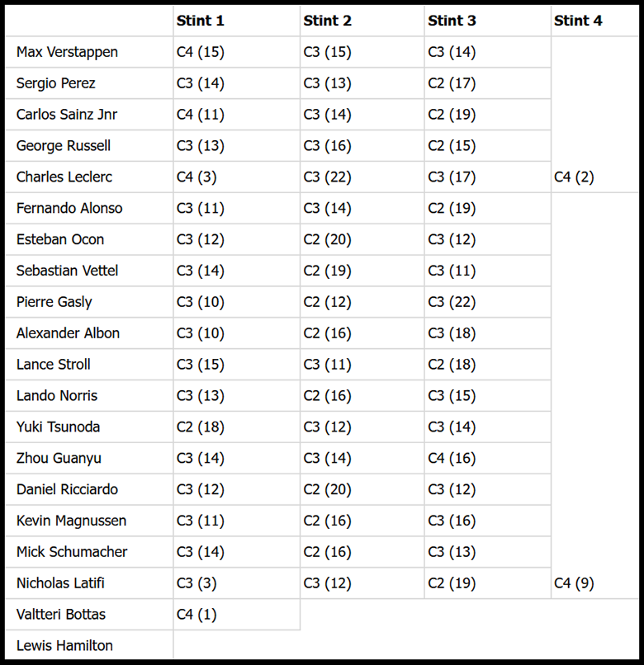644x665 pixels.
Task: Click the Lewis Hamilton name cell
Action: (x=89, y=645)
